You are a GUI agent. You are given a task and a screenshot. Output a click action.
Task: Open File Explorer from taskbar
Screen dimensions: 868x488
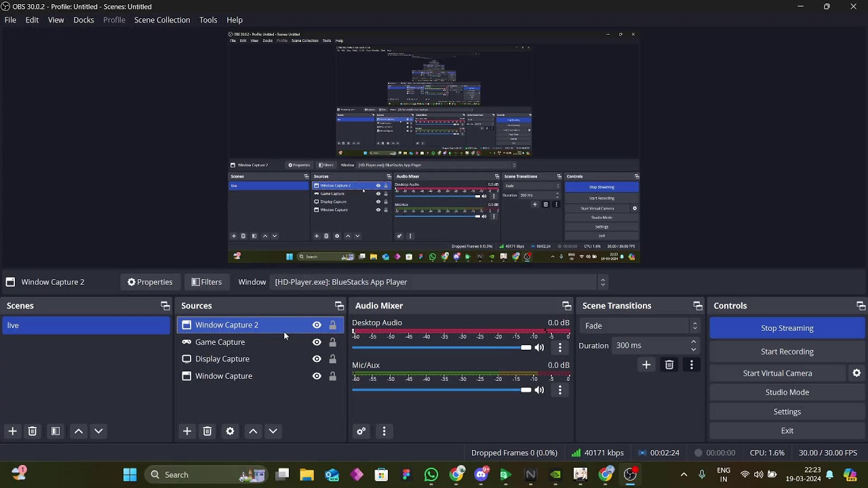click(307, 474)
